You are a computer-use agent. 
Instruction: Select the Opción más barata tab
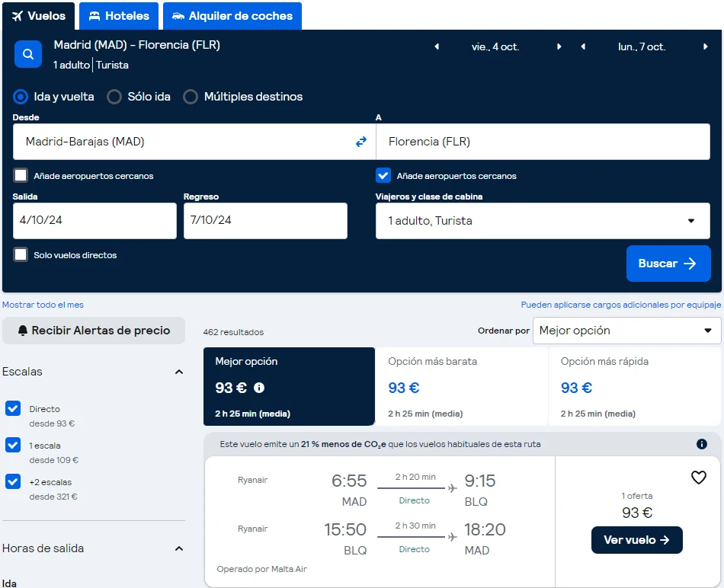click(x=461, y=386)
